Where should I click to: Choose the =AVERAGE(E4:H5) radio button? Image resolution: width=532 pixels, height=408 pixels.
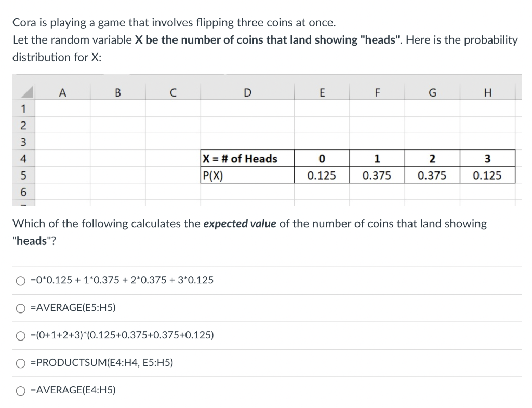[x=21, y=391]
